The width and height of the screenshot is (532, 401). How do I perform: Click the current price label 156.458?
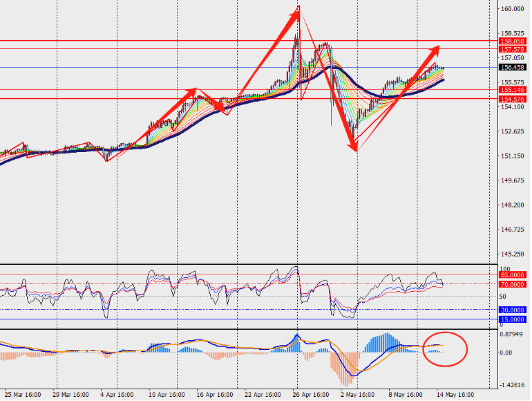pyautogui.click(x=513, y=67)
